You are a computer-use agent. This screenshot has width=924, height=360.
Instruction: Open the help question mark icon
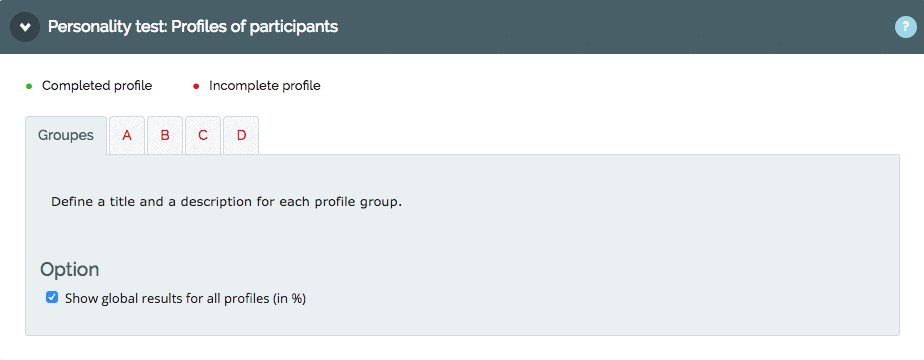tap(905, 27)
